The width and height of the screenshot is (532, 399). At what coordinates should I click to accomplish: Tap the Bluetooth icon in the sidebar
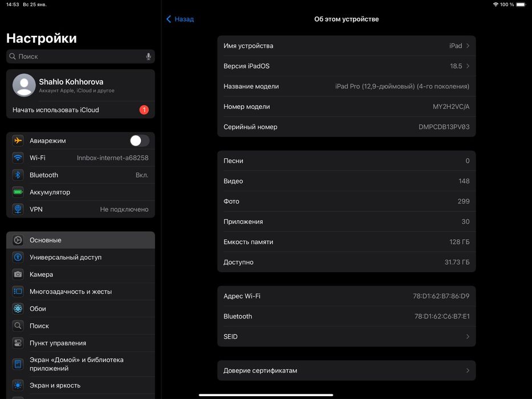pos(18,175)
